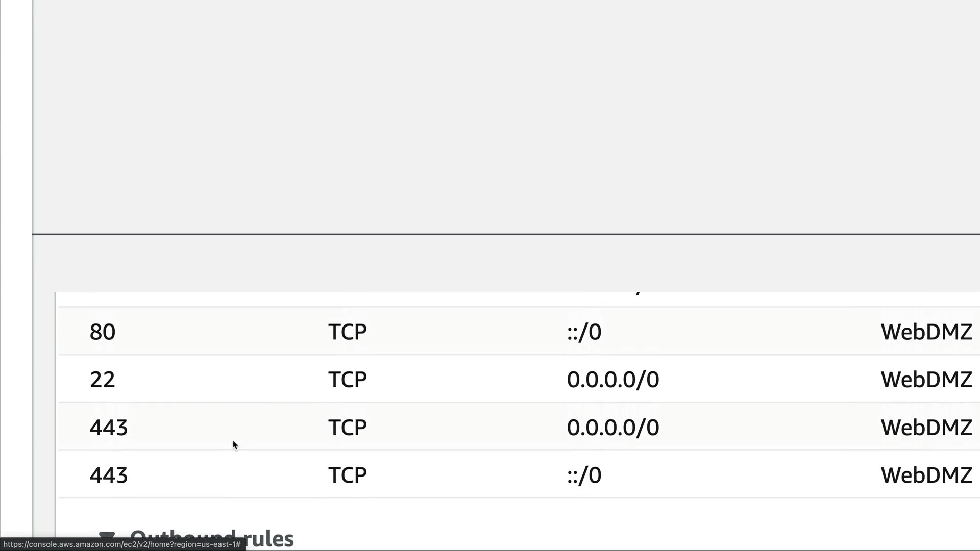Click TCP in the 443 IPv4 row
Screen dimensions: 980x551
[x=347, y=428]
